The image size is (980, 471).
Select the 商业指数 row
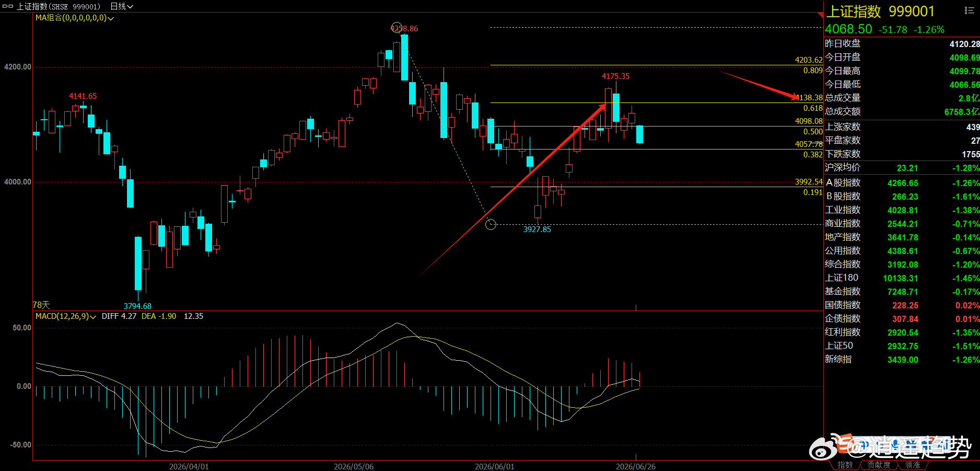pos(902,224)
